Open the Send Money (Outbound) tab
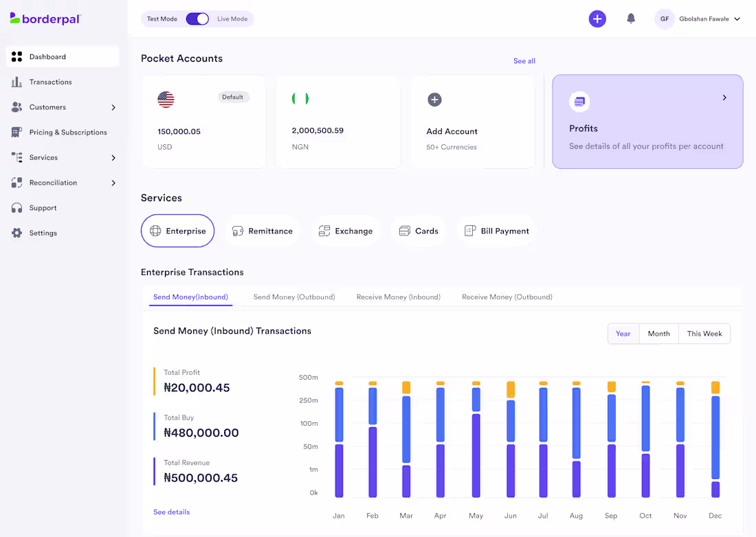 (294, 297)
